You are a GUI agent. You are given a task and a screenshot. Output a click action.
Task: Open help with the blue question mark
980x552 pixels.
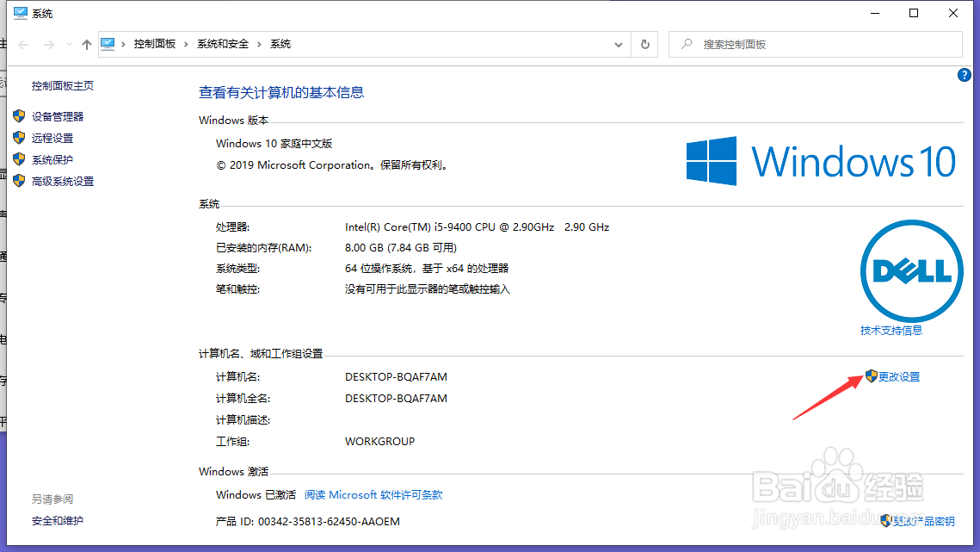tap(964, 75)
